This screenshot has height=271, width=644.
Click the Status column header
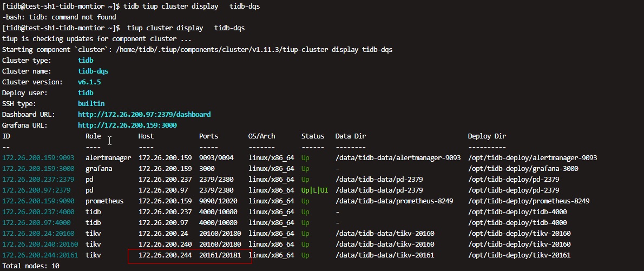313,136
